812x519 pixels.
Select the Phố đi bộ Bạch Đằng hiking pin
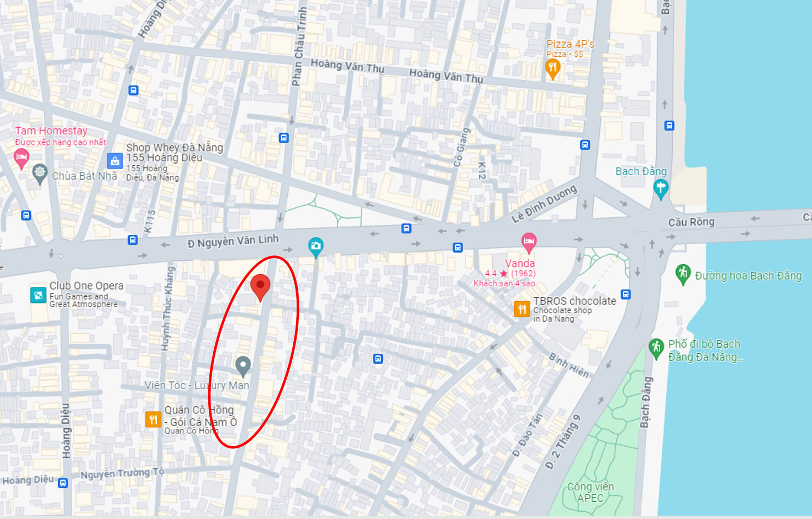pyautogui.click(x=656, y=349)
